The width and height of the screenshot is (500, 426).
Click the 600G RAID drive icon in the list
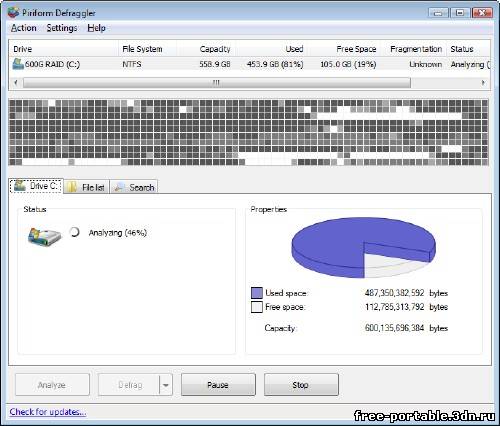(18, 64)
